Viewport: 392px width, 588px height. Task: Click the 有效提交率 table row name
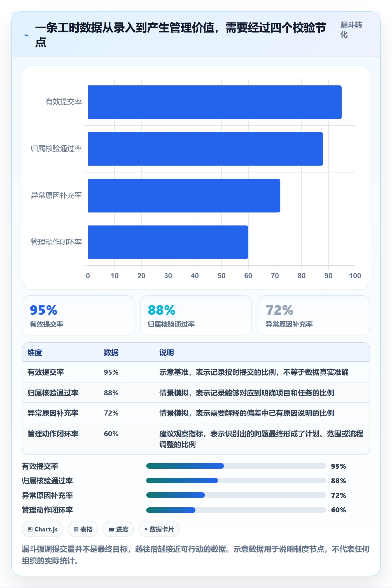46,372
